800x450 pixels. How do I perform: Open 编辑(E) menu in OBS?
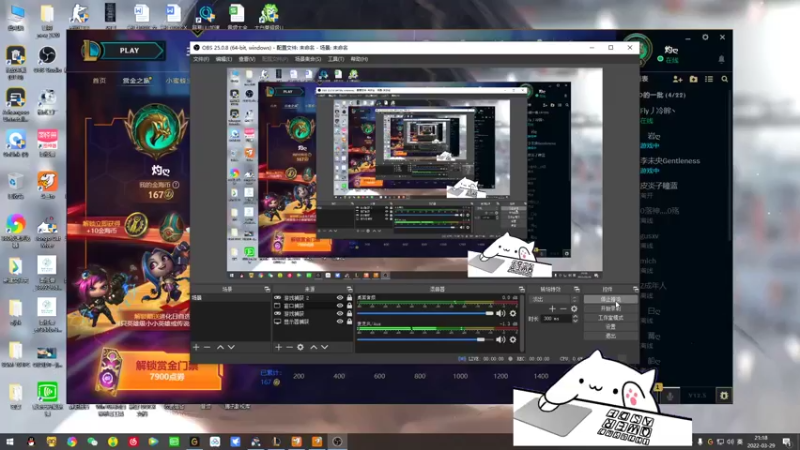223,59
